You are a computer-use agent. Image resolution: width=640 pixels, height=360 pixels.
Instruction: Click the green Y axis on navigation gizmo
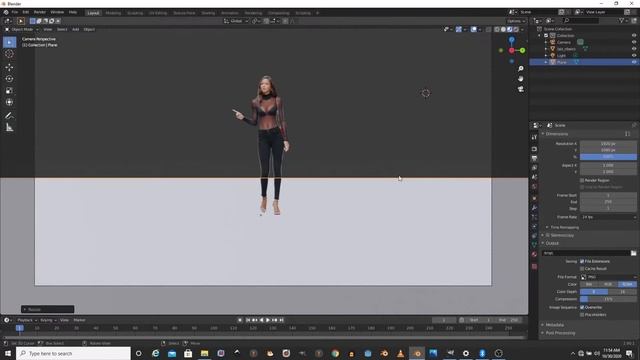tap(522, 50)
